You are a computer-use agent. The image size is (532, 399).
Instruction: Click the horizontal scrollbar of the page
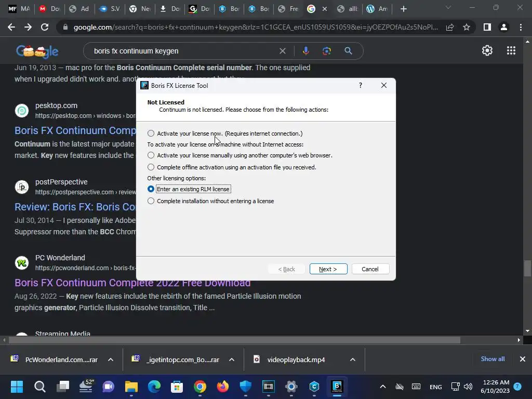click(x=234, y=340)
